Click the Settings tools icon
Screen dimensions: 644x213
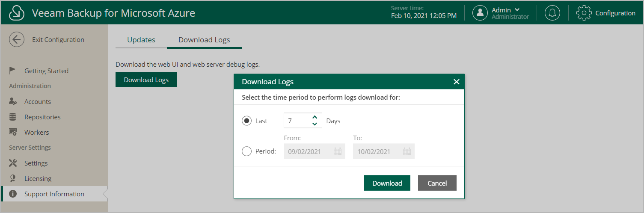point(13,163)
